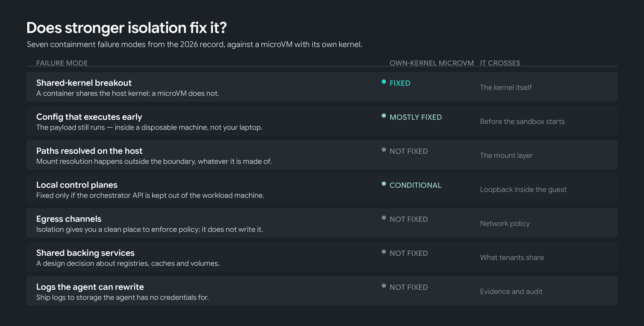
Task: Select the OWN-KERNEL MICROVM column header
Action: [431, 63]
